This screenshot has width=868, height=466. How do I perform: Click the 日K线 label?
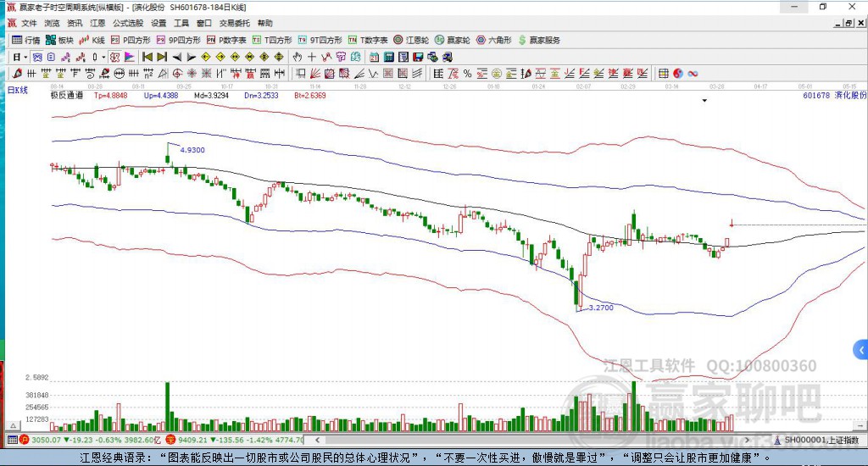pos(17,90)
